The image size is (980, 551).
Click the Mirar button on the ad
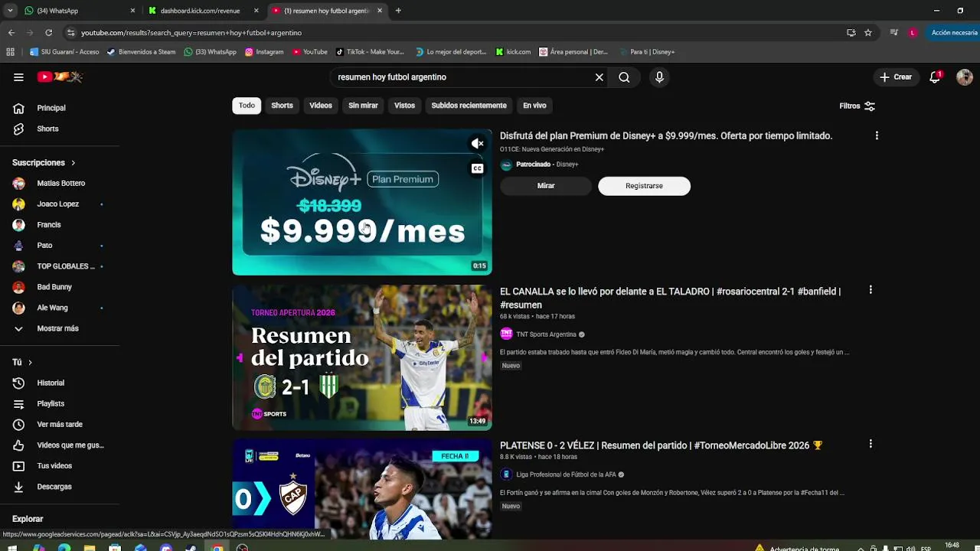click(546, 186)
